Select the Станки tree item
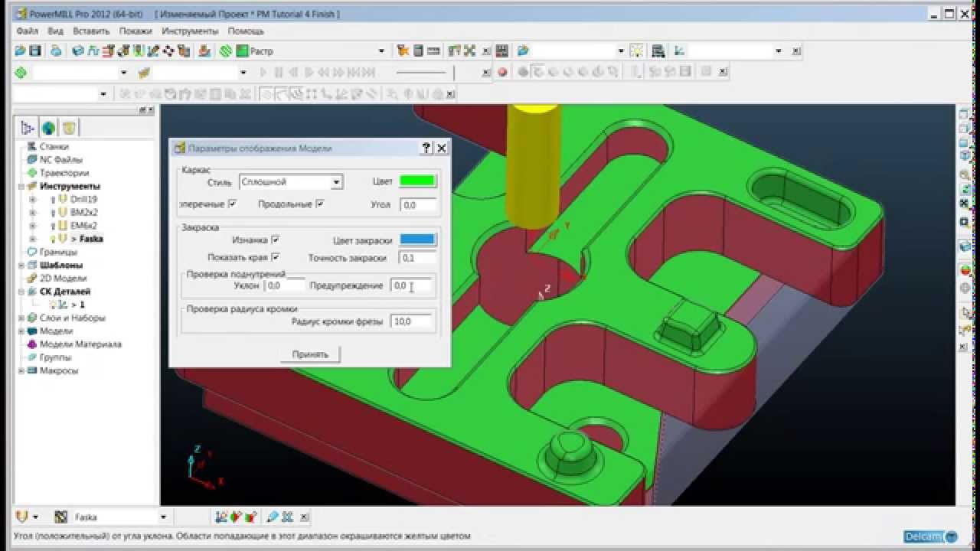Screen dimensions: 980x551 54,146
